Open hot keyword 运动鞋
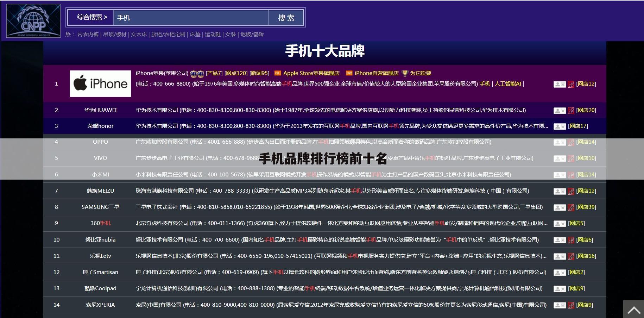644x318 pixels. click(x=213, y=35)
